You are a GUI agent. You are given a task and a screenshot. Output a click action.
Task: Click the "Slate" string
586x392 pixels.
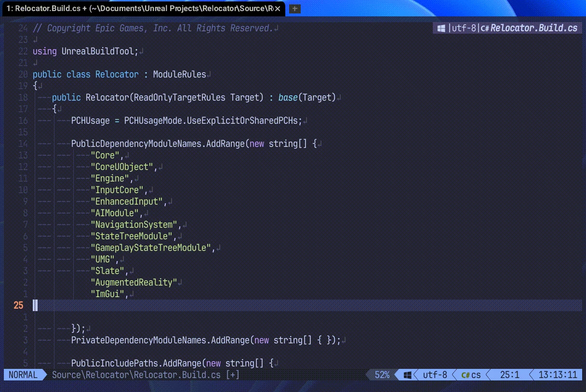[107, 271]
